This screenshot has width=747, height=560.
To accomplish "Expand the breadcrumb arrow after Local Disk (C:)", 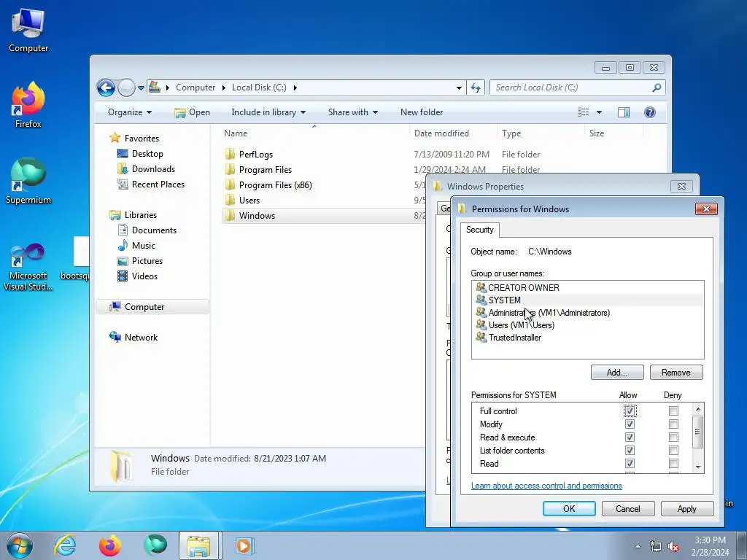I will point(295,87).
